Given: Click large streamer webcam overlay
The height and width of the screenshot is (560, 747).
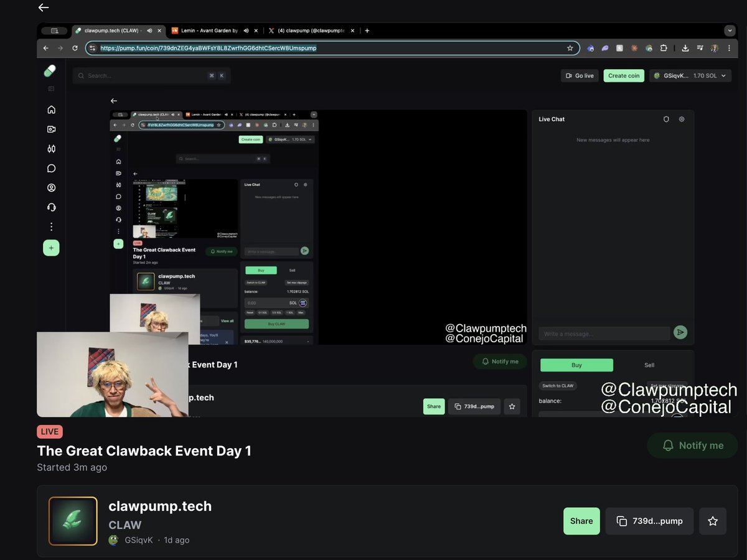Looking at the screenshot, I should (113, 374).
